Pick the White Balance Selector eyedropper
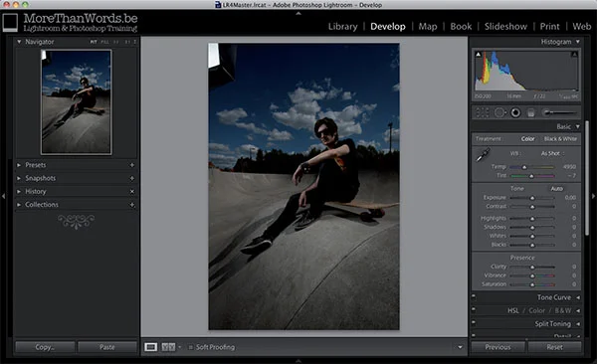Screen dimensions: 597x364 pos(483,155)
